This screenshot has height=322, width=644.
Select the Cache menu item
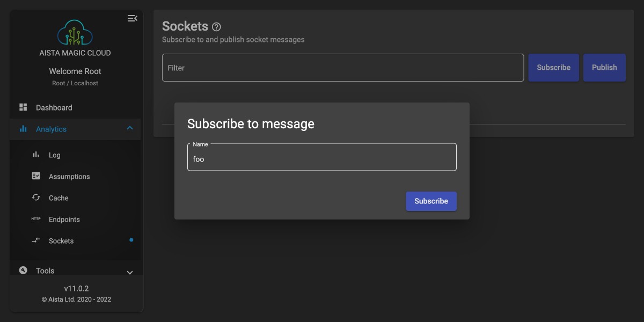click(58, 198)
